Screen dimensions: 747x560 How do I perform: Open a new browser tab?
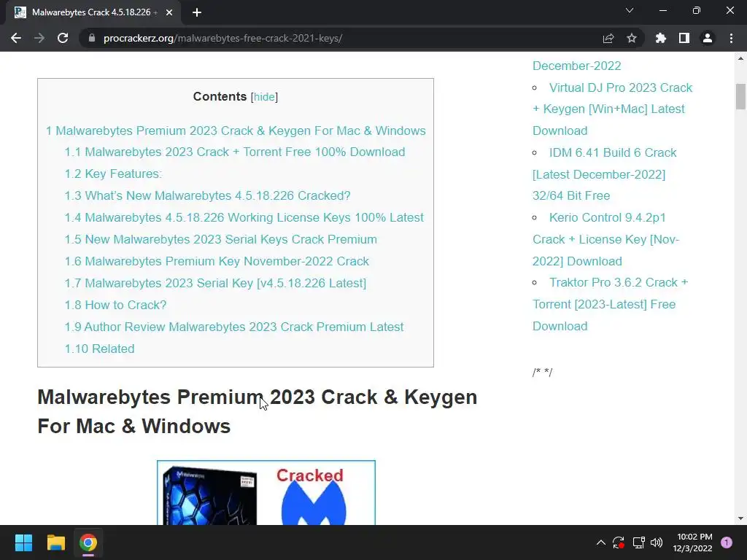197,12
